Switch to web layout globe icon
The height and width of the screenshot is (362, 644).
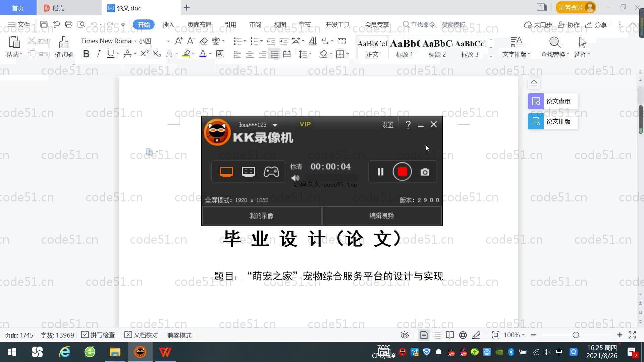[x=463, y=335]
